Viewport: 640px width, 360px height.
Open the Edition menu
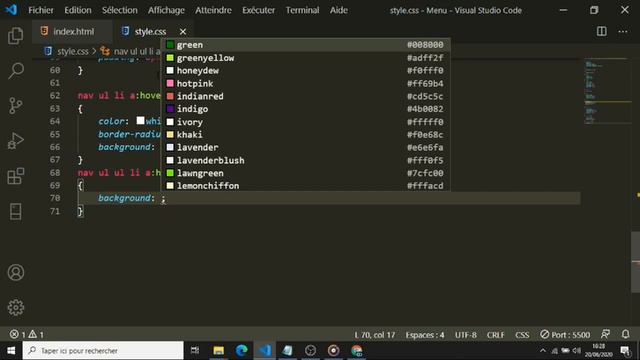click(x=78, y=10)
